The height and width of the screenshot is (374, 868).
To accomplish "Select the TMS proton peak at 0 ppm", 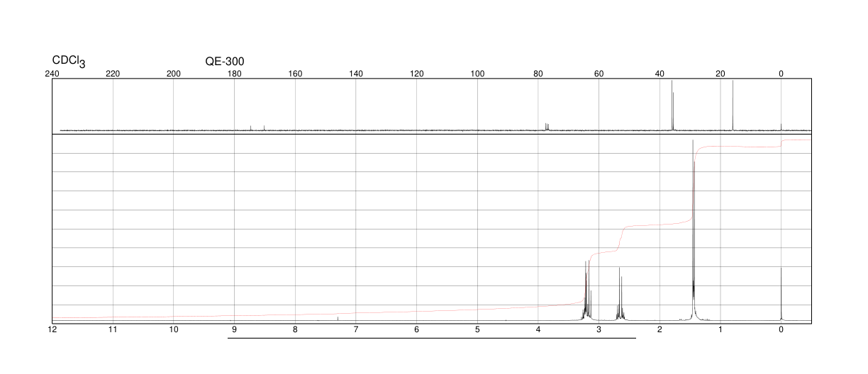I will pos(781,294).
